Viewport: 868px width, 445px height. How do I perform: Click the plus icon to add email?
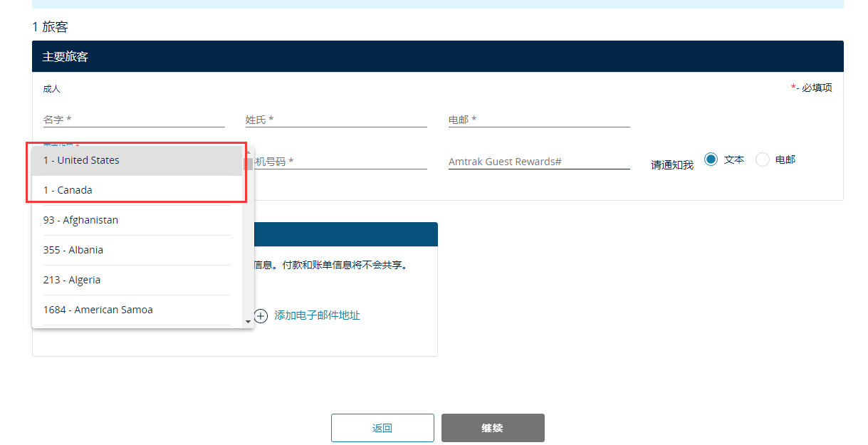coord(261,315)
